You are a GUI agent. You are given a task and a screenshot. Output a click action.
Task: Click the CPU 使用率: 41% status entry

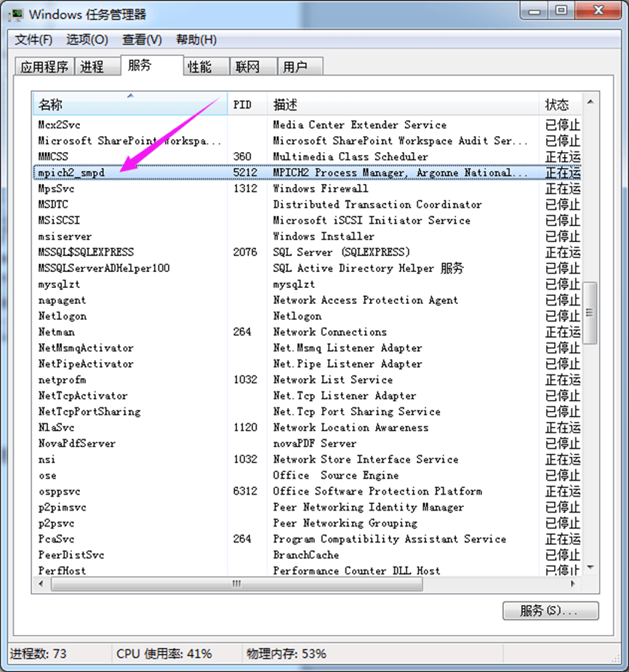point(164,654)
